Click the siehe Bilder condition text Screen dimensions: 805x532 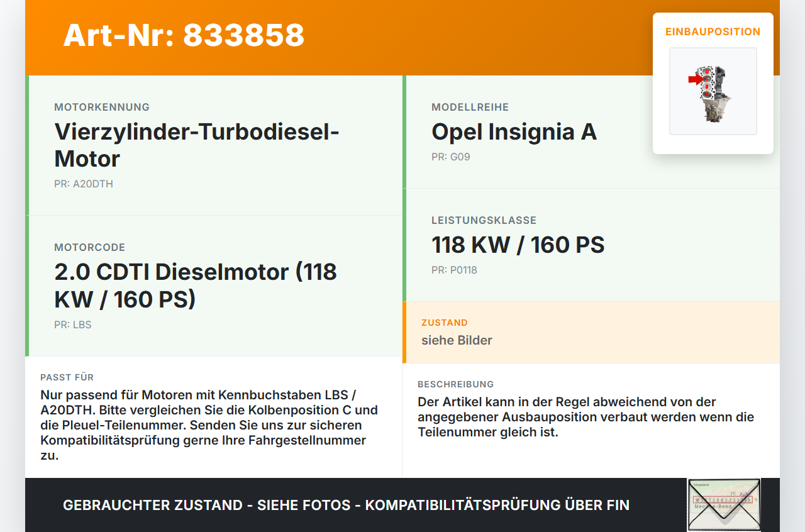pyautogui.click(x=457, y=340)
